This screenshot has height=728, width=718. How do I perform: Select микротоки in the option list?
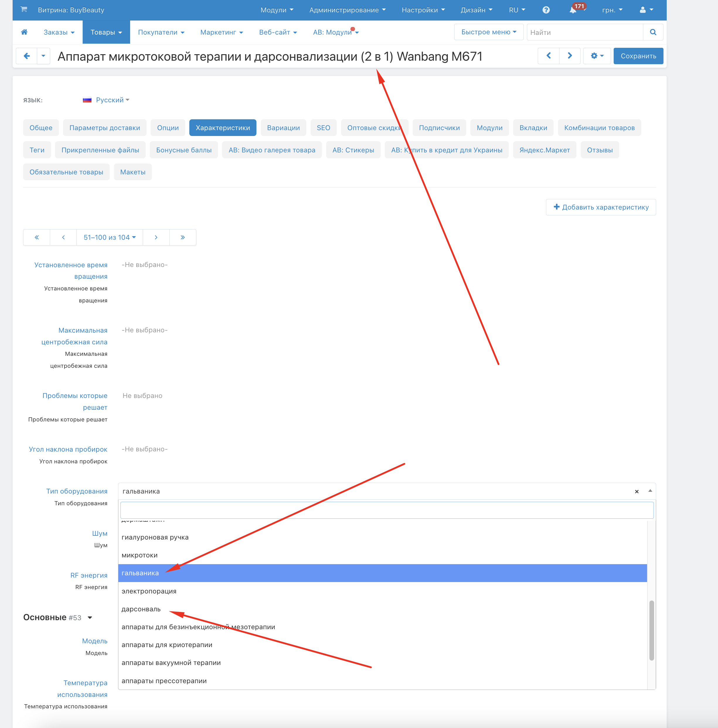coord(382,555)
